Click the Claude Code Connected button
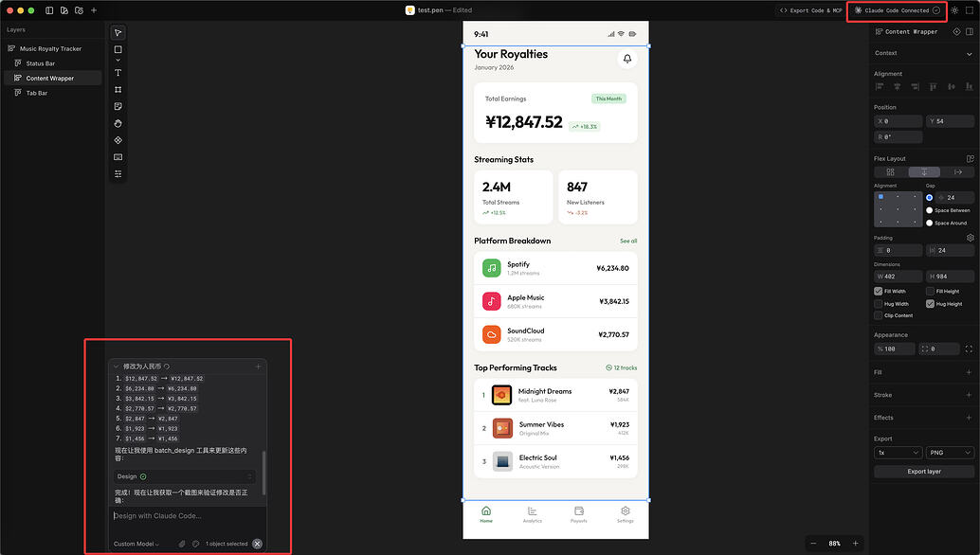The image size is (980, 555). coord(897,10)
